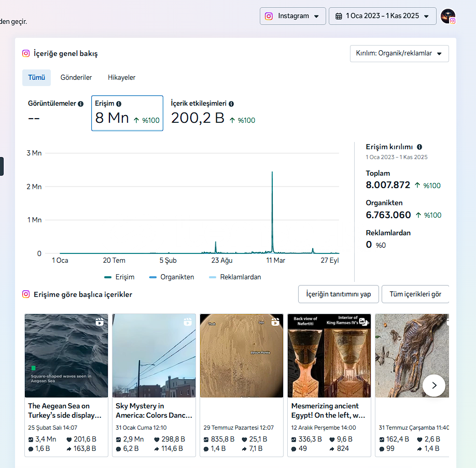Click İçeriğin tanıtımını yap button
Screen dimensions: 476x468
pyautogui.click(x=339, y=294)
